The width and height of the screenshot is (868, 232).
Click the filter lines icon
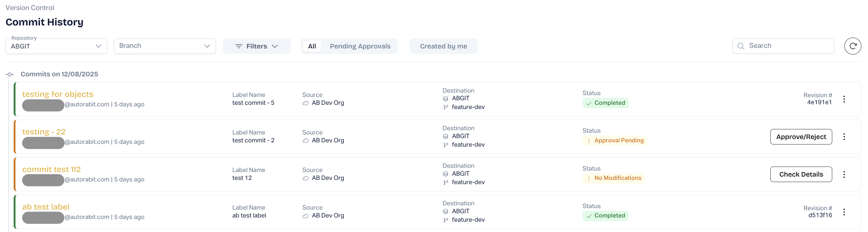coord(239,46)
